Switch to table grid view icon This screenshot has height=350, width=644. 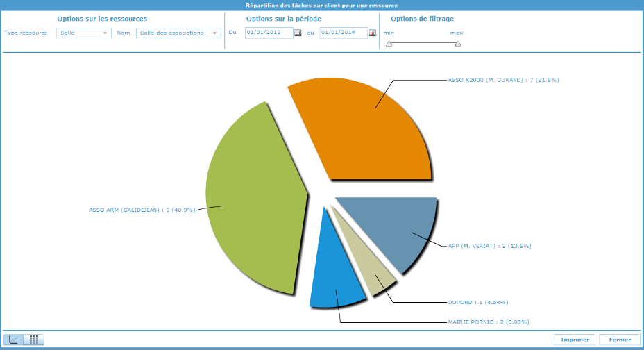pyautogui.click(x=34, y=340)
